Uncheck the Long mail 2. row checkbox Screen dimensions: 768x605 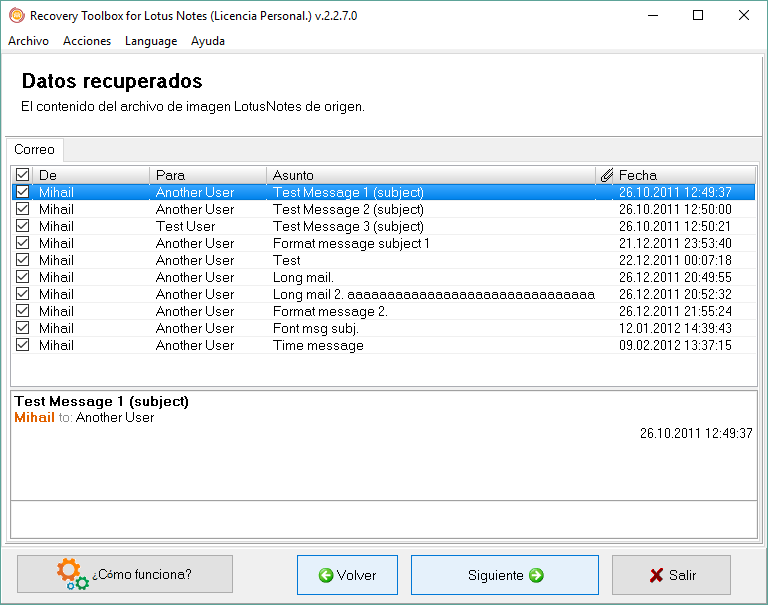pos(23,294)
